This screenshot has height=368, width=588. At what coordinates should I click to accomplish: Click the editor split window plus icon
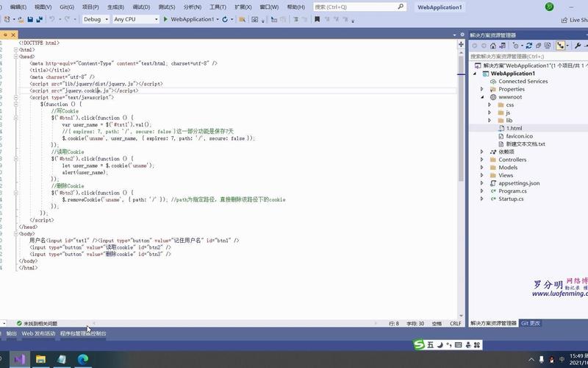point(461,44)
